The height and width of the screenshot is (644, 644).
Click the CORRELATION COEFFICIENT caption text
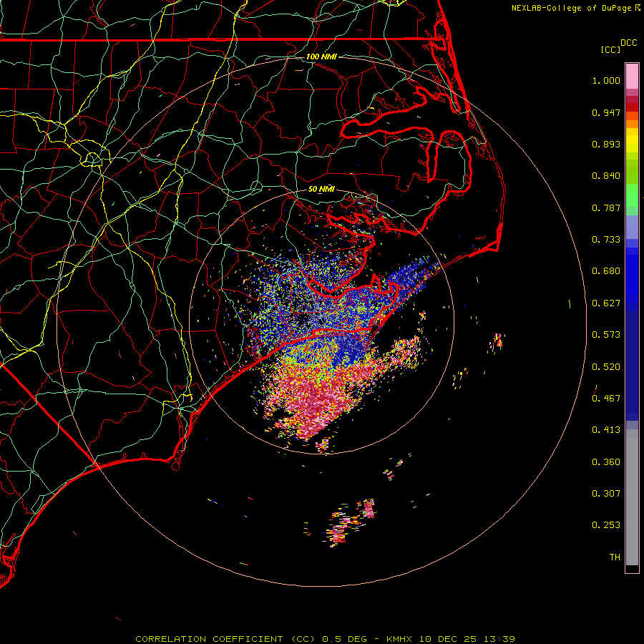click(209, 639)
